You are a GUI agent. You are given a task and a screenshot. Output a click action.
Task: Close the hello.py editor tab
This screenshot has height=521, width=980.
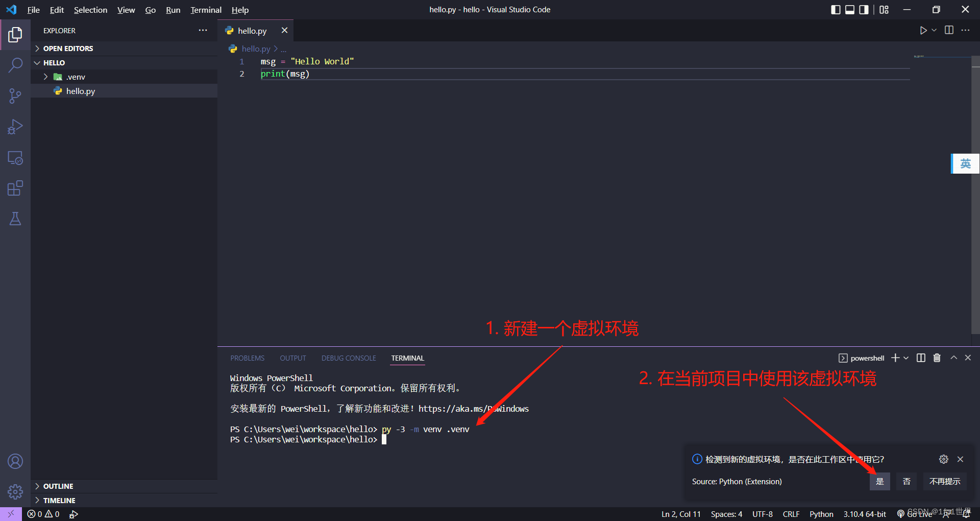284,31
